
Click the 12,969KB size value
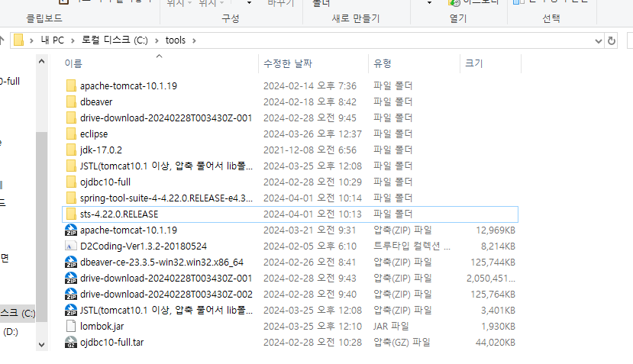(x=496, y=230)
